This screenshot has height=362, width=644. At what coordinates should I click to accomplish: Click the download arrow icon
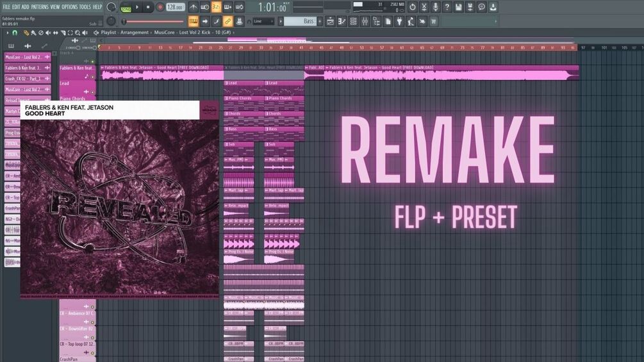click(493, 7)
